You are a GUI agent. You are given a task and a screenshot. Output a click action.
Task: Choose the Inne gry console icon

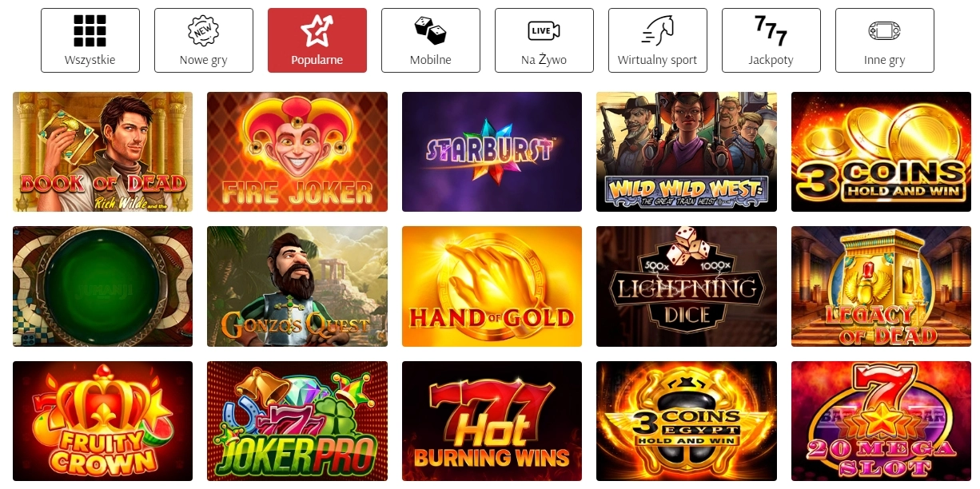pos(885,40)
